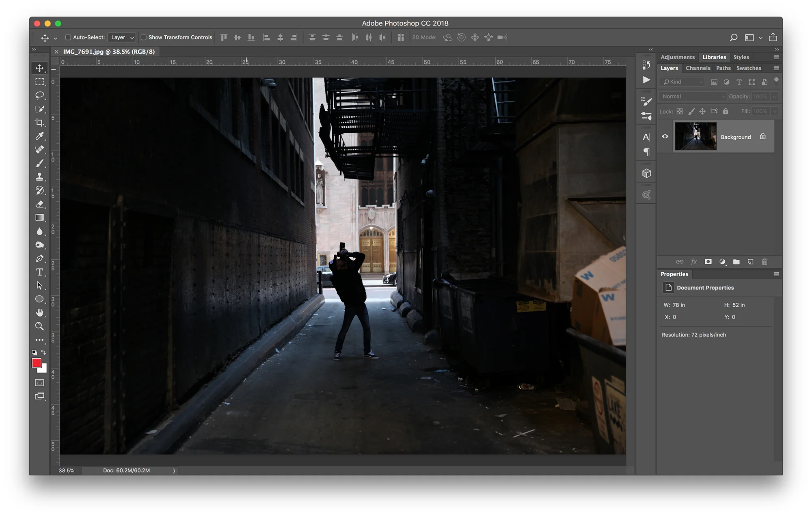Select the Brush tool

[x=39, y=163]
